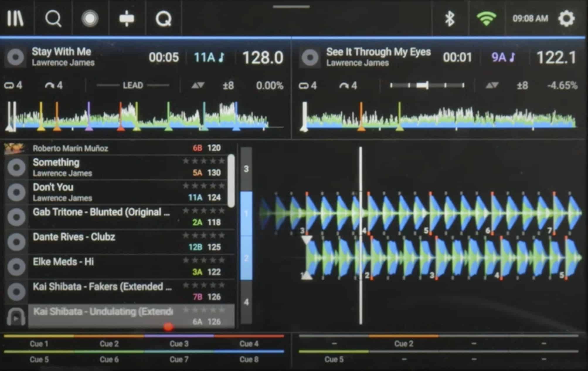
Task: Toggle the waveform view layout icon
Action: [127, 18]
